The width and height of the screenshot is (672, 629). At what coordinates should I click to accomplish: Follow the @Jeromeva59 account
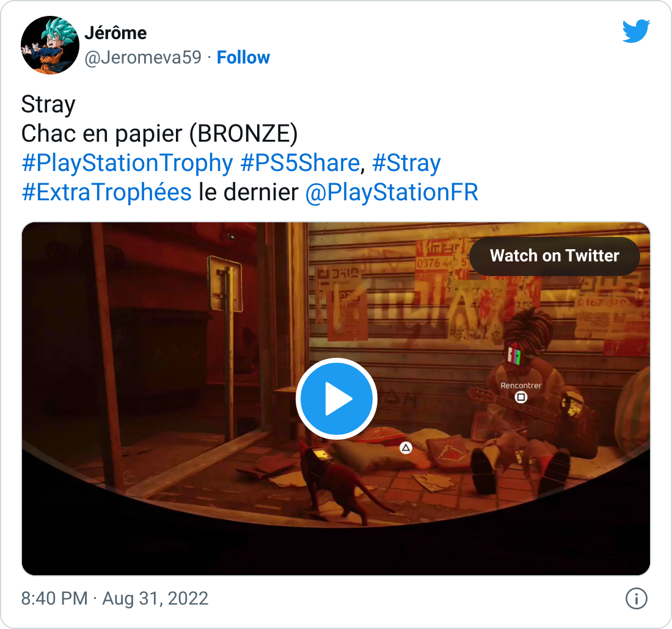coord(243,57)
